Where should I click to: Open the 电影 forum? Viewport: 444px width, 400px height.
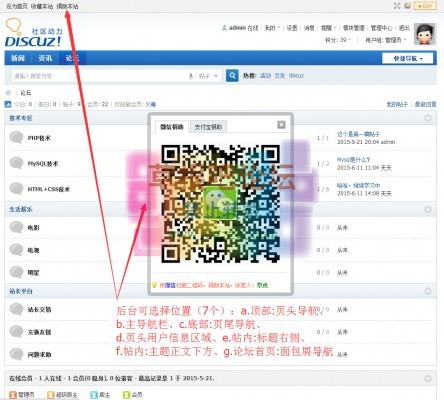click(33, 228)
